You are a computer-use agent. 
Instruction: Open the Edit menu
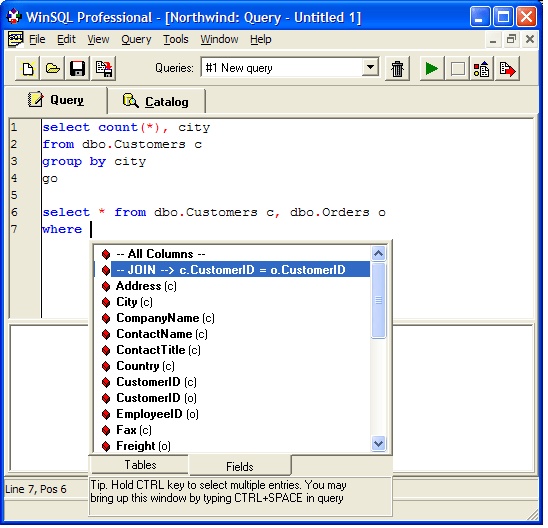pyautogui.click(x=66, y=39)
